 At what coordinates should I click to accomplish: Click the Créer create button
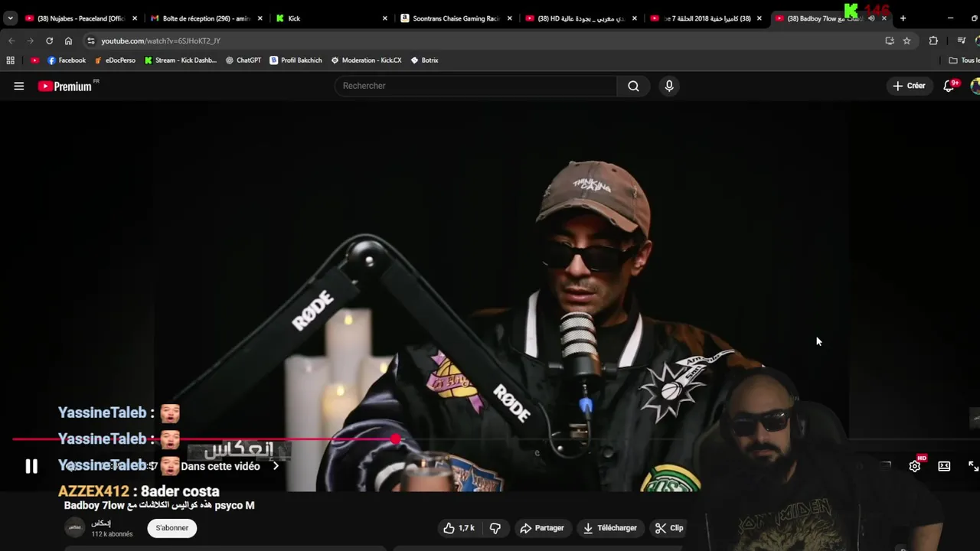909,86
